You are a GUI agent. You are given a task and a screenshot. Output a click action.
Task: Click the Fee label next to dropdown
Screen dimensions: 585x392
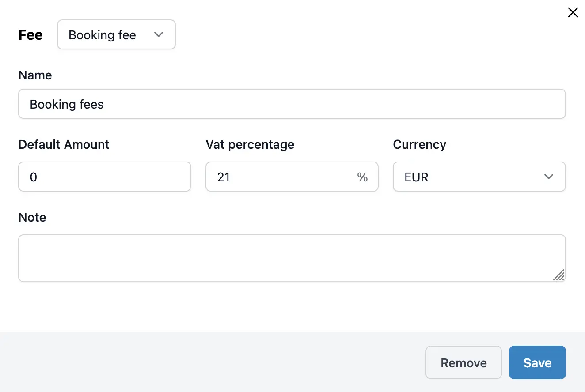30,34
